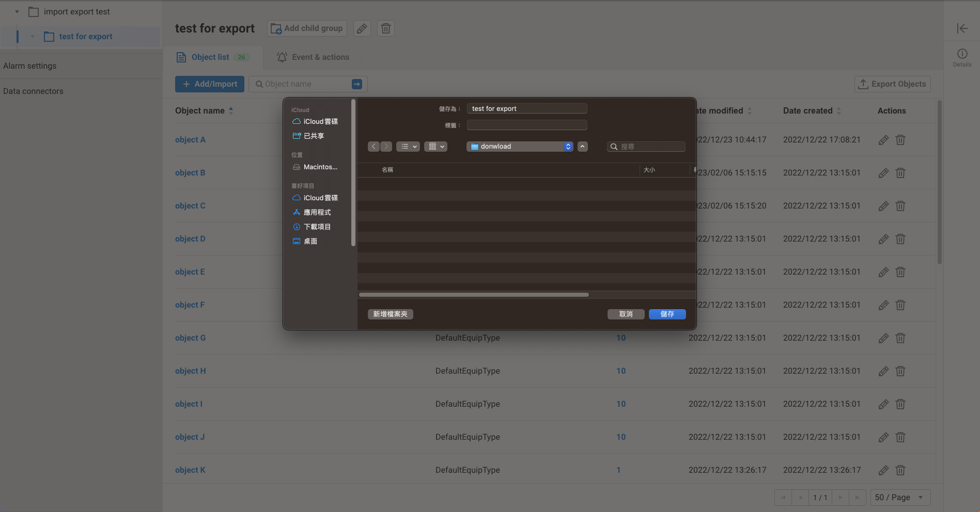Click the 新增檔案夾 button
This screenshot has width=980, height=512.
click(390, 314)
